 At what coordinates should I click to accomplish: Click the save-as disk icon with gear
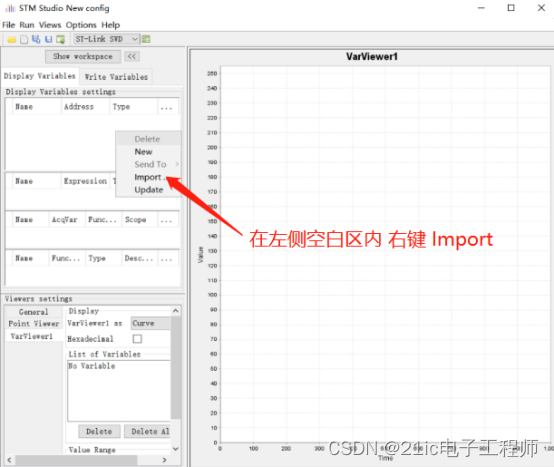point(36,39)
